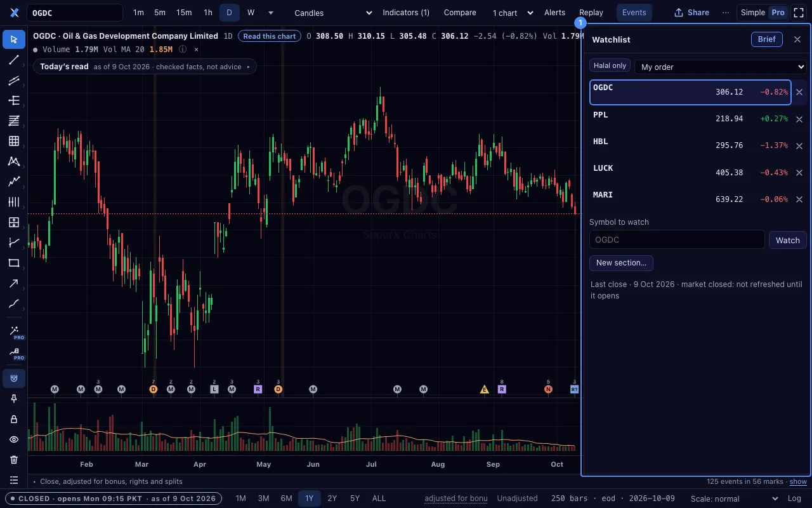Lock all drawings with padlock icon

pyautogui.click(x=14, y=419)
